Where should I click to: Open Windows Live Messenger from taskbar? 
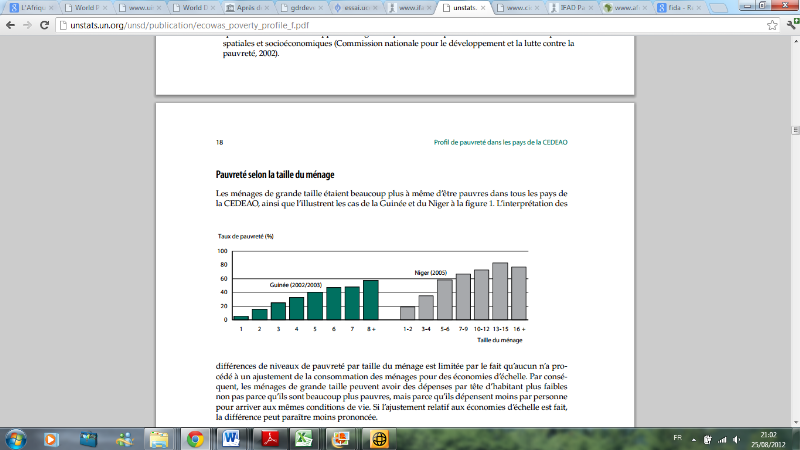(x=124, y=439)
